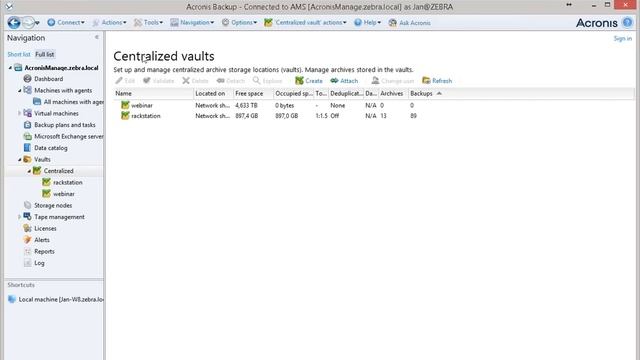
Task: Click Refresh vault list
Action: pyautogui.click(x=437, y=81)
